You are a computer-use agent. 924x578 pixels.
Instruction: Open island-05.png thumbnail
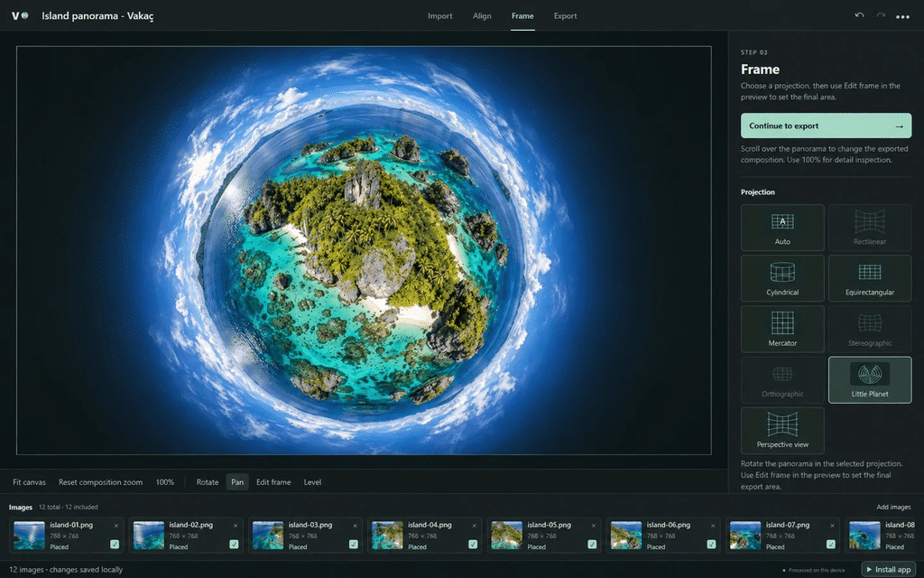(x=507, y=536)
